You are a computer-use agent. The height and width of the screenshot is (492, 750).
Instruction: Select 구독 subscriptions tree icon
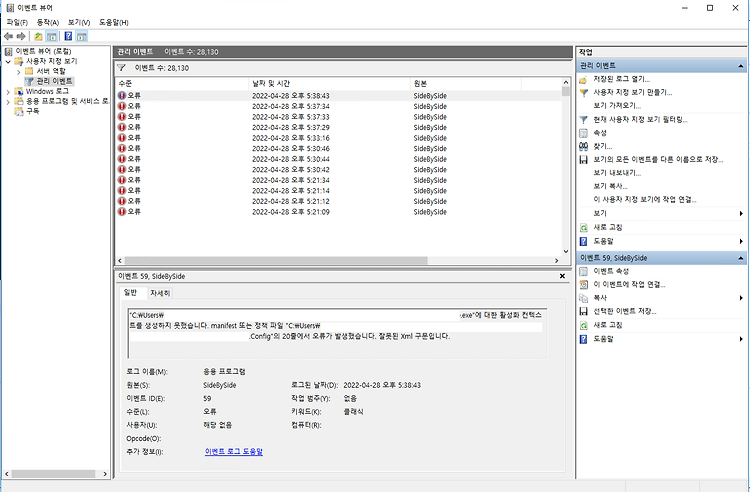coord(19,111)
